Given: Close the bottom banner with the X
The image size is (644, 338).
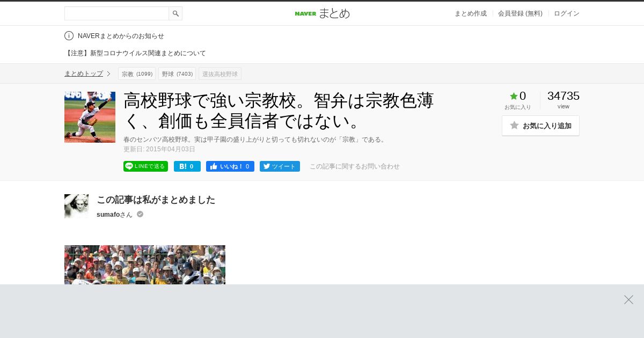Looking at the screenshot, I should pyautogui.click(x=628, y=300).
